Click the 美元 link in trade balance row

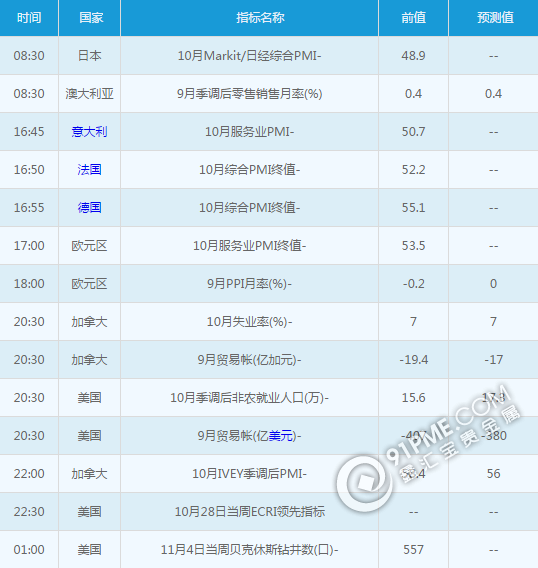coord(281,435)
